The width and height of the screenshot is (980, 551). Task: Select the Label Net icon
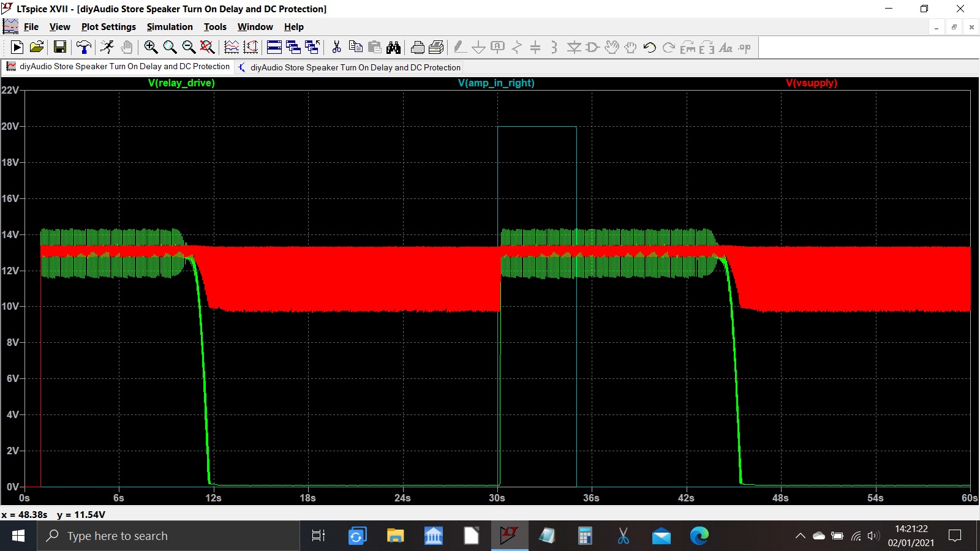click(498, 47)
